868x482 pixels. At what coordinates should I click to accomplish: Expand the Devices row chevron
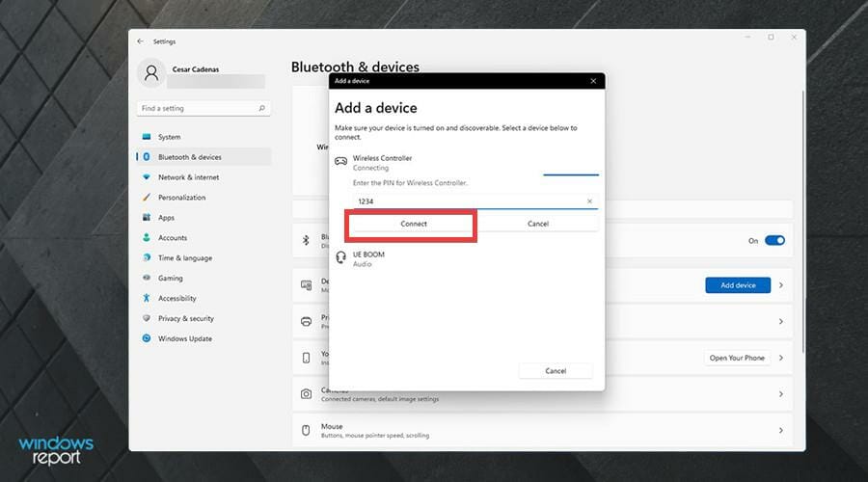(x=781, y=285)
